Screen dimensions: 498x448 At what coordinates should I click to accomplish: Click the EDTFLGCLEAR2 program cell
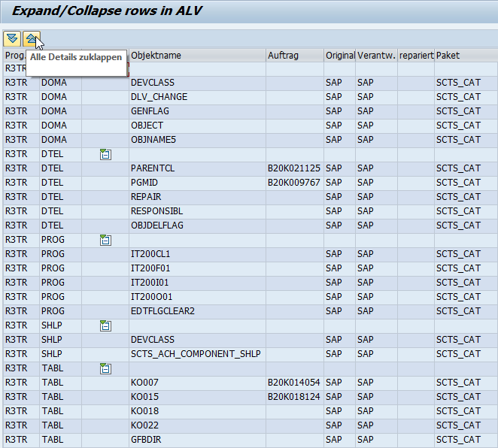(x=197, y=311)
